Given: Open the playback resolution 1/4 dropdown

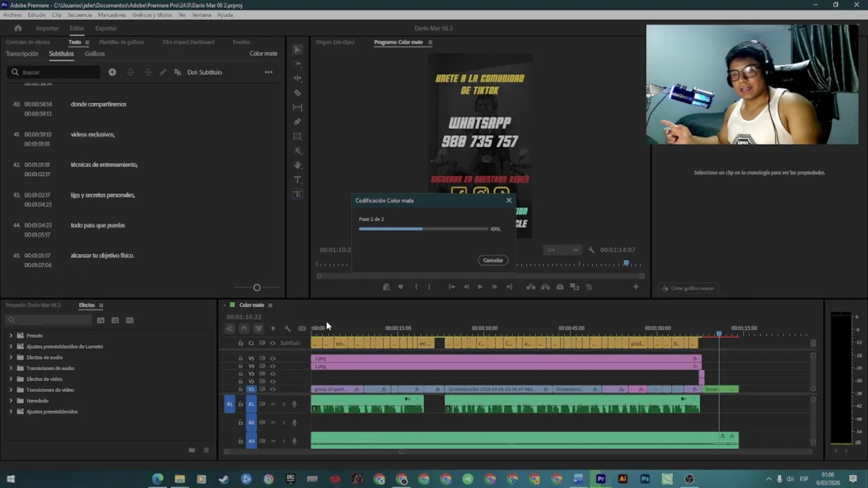Looking at the screenshot, I should tap(563, 249).
